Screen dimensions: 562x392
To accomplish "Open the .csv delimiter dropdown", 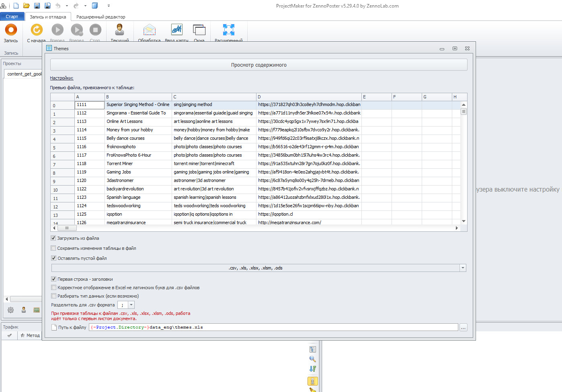I will pos(131,305).
